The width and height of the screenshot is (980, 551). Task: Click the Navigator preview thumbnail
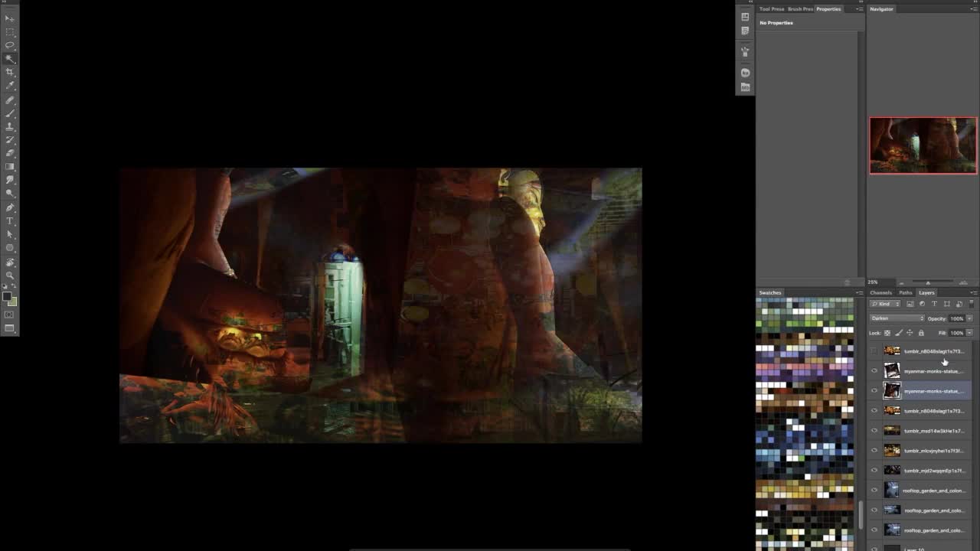coord(923,145)
